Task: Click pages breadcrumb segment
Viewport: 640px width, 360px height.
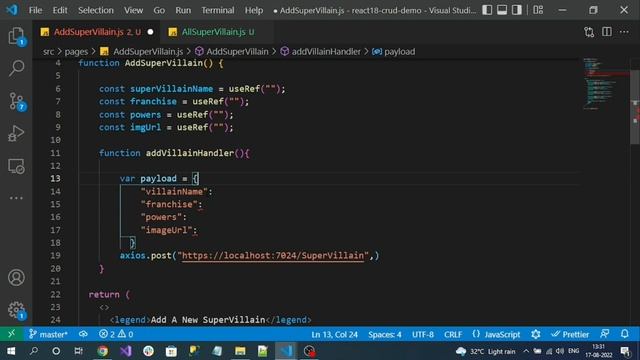Action: (76, 51)
